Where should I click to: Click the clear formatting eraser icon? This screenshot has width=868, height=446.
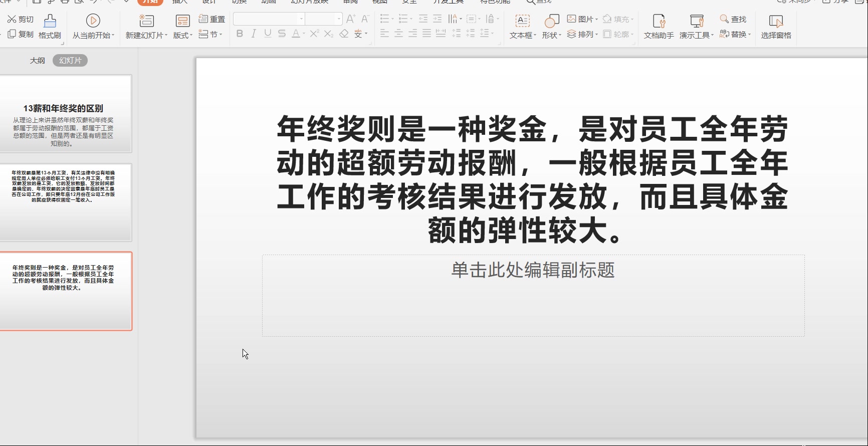[x=344, y=34]
